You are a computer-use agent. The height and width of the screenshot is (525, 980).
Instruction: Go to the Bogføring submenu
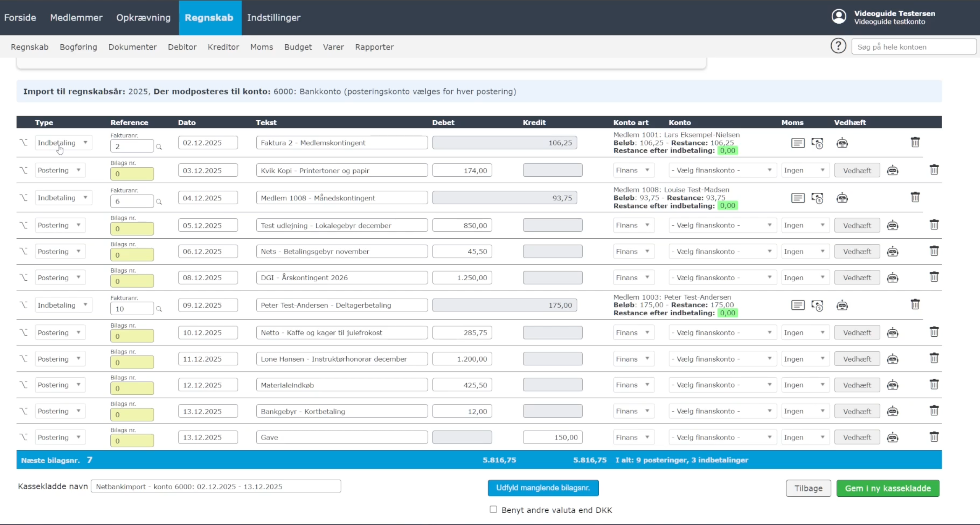tap(78, 47)
